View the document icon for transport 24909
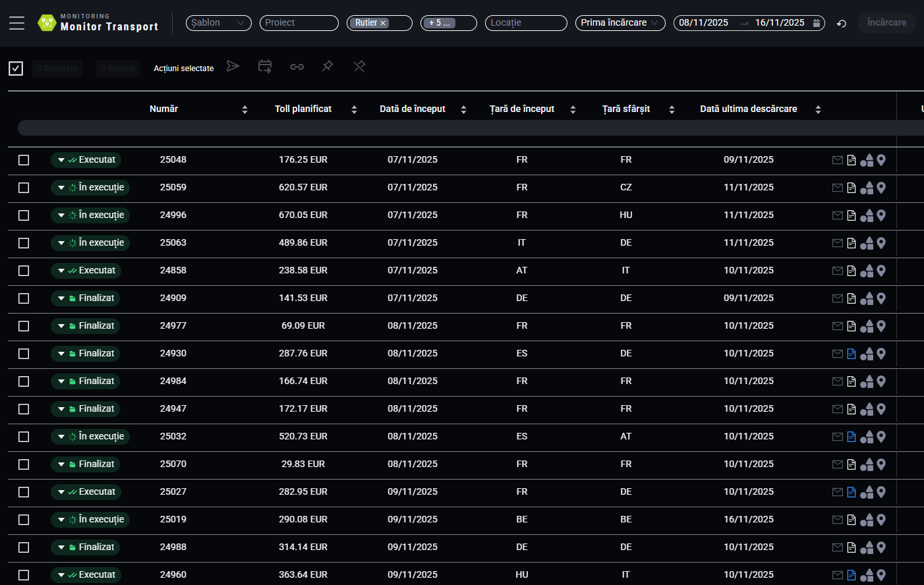Screen dimensions: 924x585 click(x=852, y=298)
